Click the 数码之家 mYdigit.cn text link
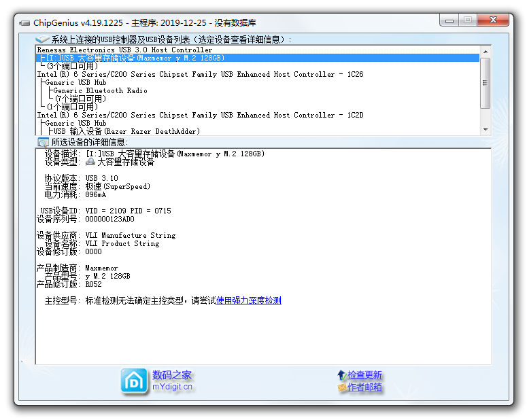This screenshot has height=420, width=527. pos(172,381)
